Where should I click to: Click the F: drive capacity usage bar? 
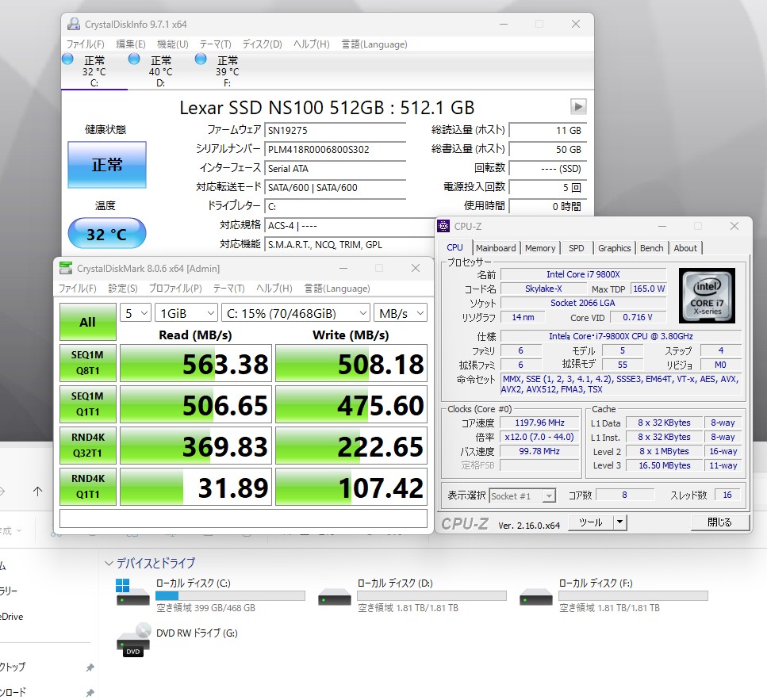coord(633,595)
